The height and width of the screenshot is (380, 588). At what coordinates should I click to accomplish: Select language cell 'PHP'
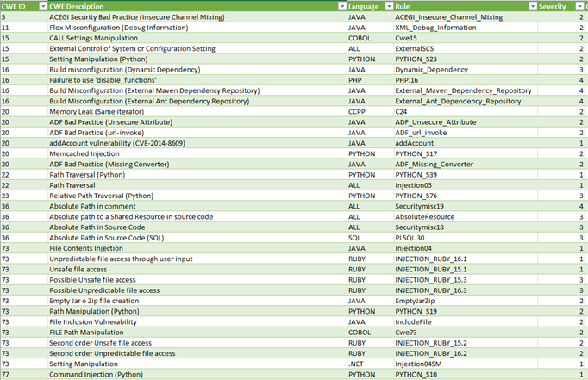(370, 80)
